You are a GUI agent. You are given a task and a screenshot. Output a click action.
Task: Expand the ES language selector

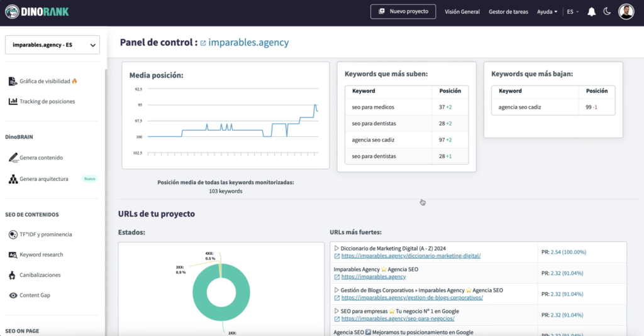coord(572,11)
